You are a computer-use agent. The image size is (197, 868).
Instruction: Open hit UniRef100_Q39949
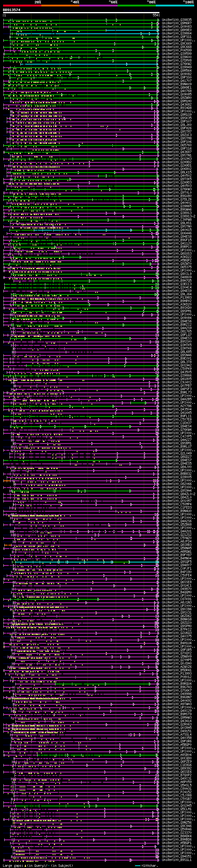coord(177,67)
